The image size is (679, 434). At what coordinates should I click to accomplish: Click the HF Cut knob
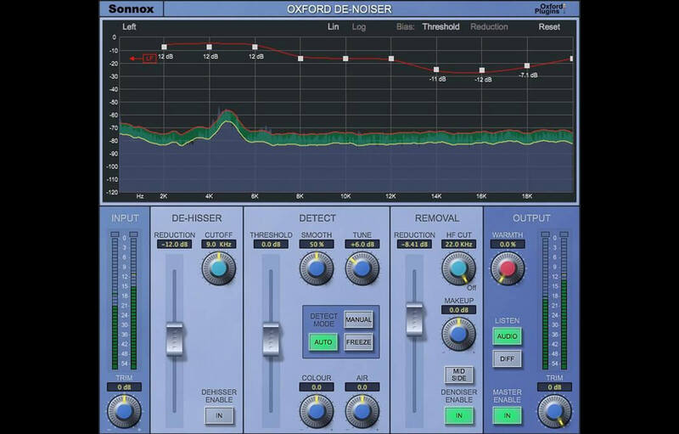tap(459, 269)
